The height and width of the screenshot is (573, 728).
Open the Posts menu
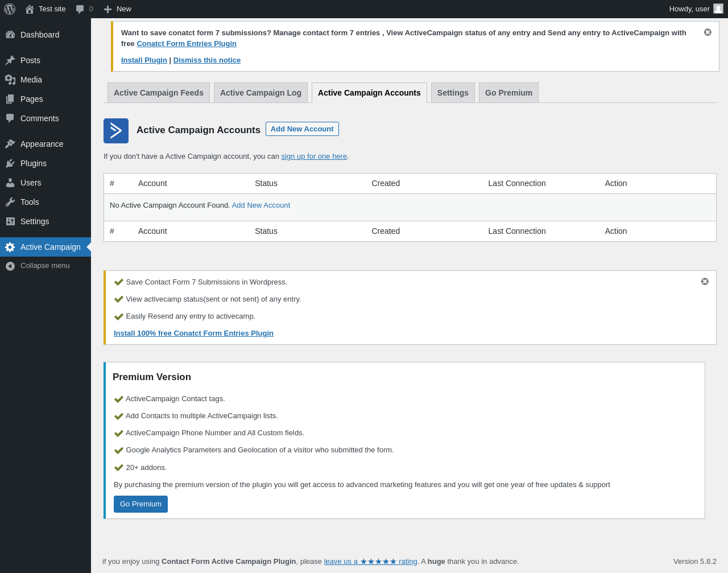pyautogui.click(x=45, y=60)
